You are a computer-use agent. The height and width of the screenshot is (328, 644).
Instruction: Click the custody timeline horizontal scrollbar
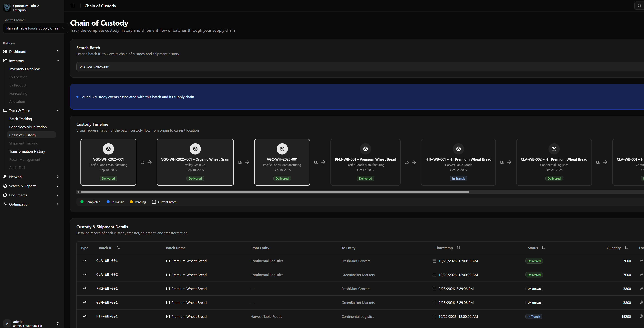tap(275, 192)
